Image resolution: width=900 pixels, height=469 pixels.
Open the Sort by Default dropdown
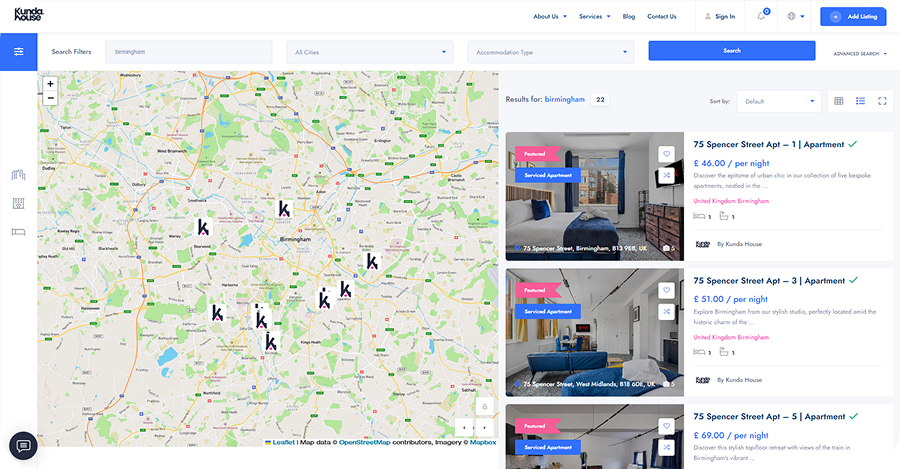[779, 101]
